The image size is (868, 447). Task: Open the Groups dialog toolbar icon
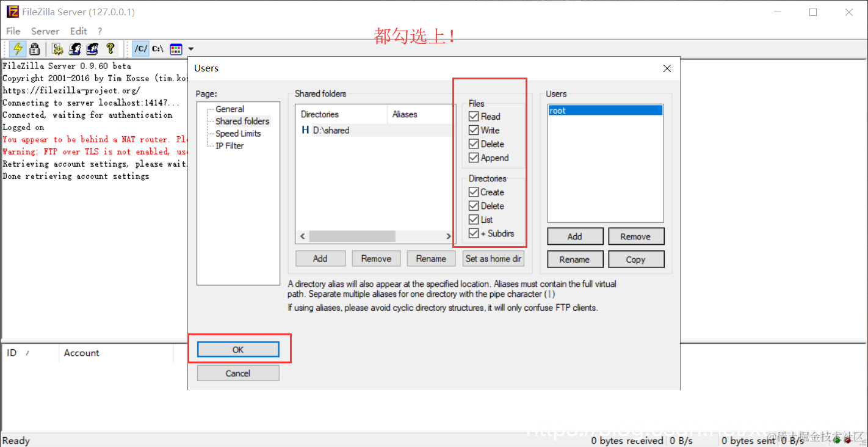pyautogui.click(x=92, y=49)
